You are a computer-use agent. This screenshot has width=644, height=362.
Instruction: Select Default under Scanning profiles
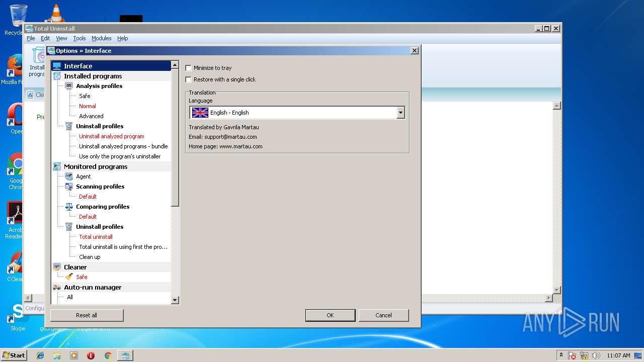88,197
